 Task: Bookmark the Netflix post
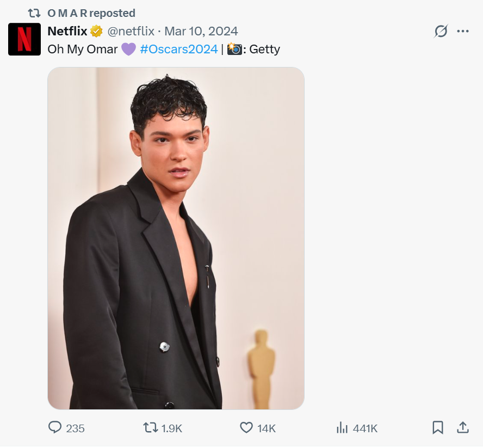tap(438, 428)
